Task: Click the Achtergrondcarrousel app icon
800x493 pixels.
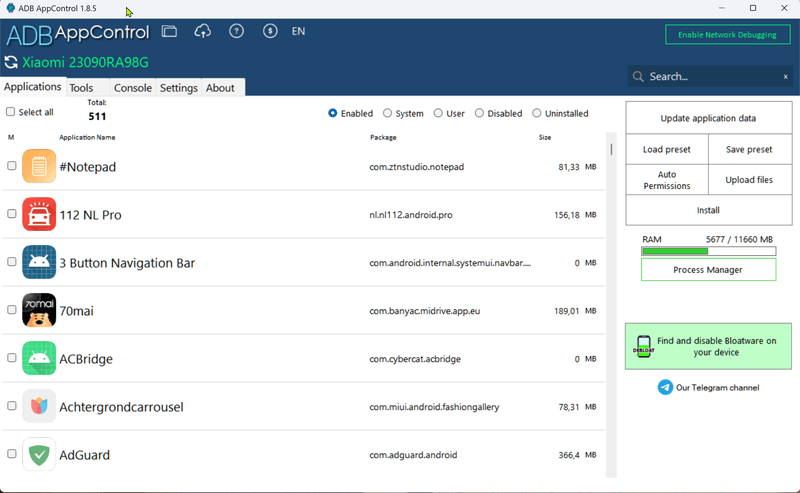Action: click(39, 406)
